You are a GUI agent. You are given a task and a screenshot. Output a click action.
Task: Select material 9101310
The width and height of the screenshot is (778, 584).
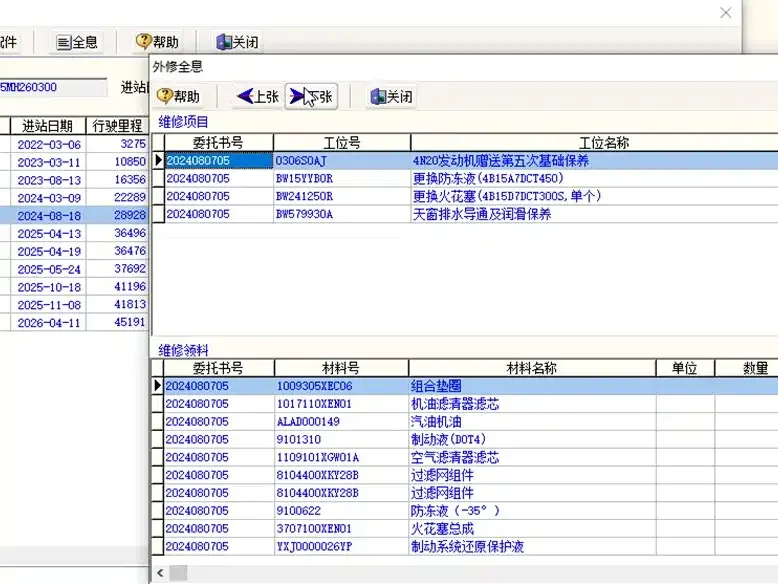tap(299, 440)
